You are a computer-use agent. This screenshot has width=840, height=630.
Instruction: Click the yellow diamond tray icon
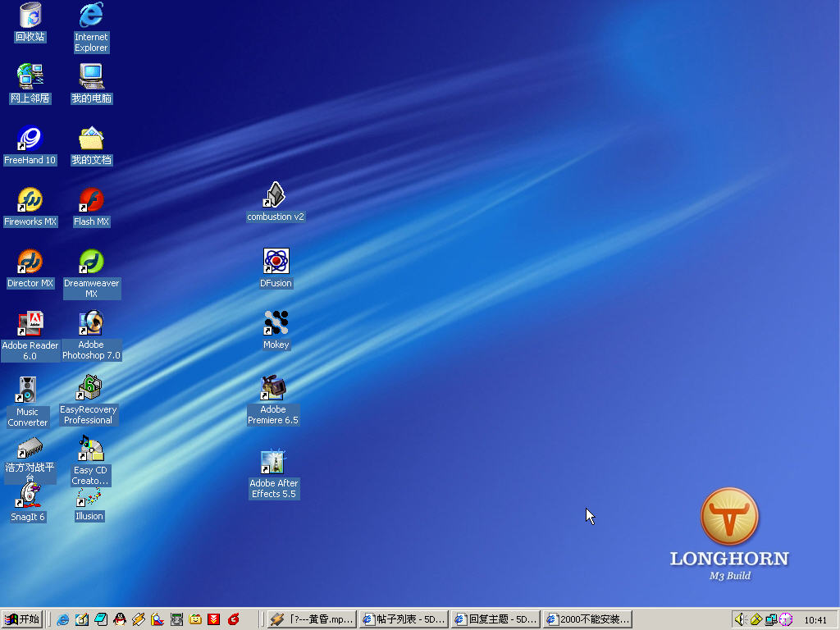[x=756, y=620]
